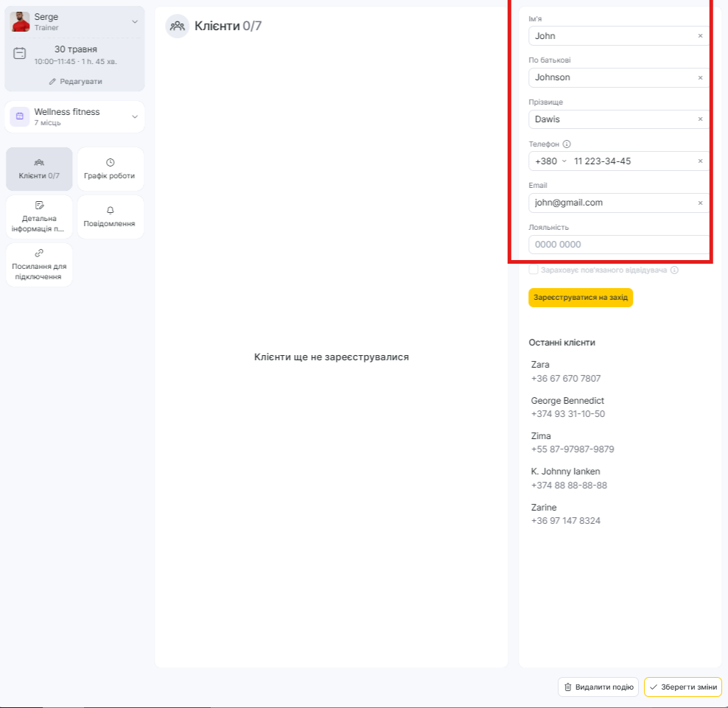Clear the Email field with X

tap(700, 203)
